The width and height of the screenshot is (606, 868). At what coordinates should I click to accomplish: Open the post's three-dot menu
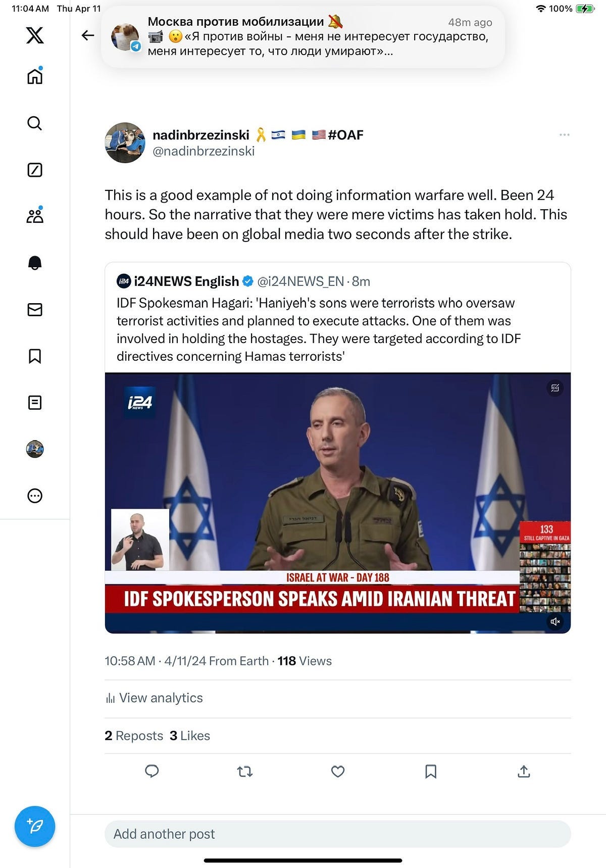pyautogui.click(x=565, y=135)
